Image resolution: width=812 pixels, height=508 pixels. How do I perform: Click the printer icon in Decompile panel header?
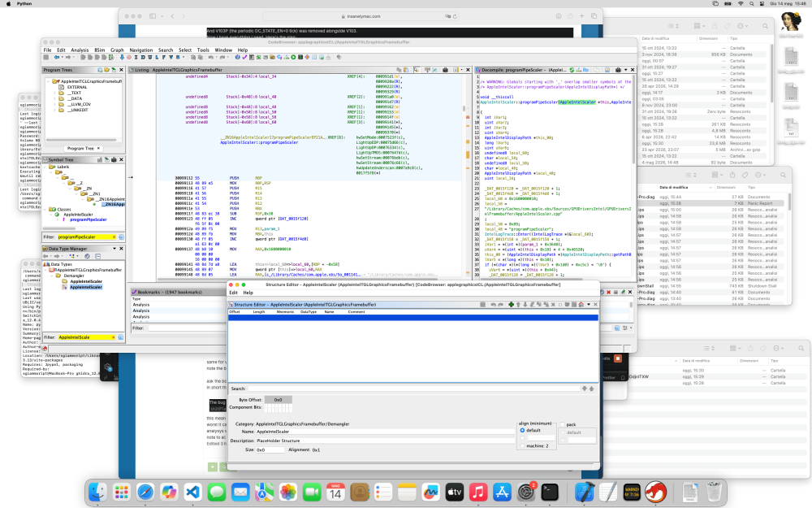point(618,69)
